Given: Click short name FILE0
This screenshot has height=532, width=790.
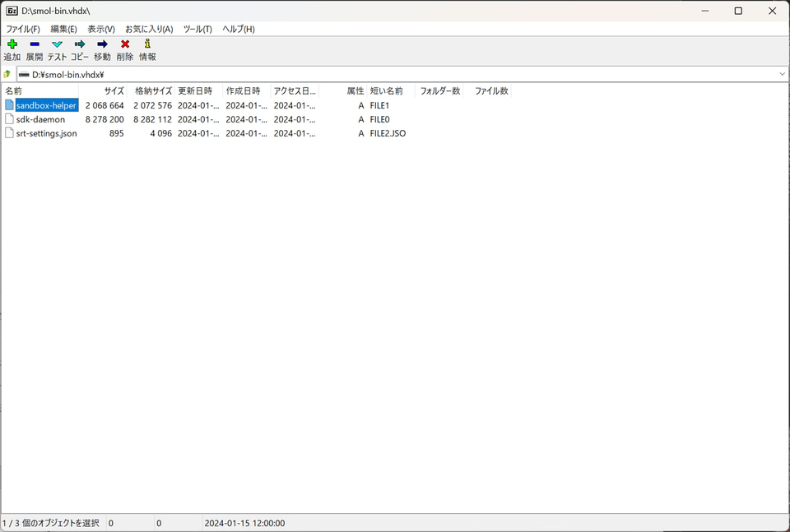Looking at the screenshot, I should 379,119.
